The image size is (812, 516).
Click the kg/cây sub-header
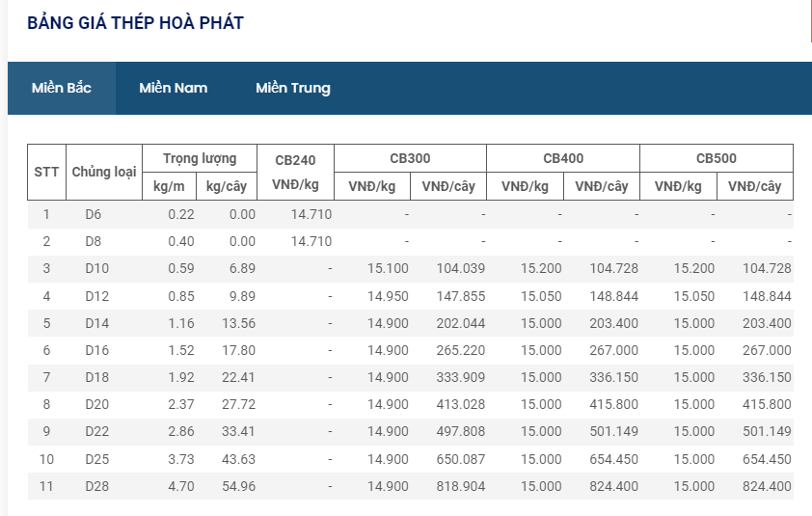227,186
